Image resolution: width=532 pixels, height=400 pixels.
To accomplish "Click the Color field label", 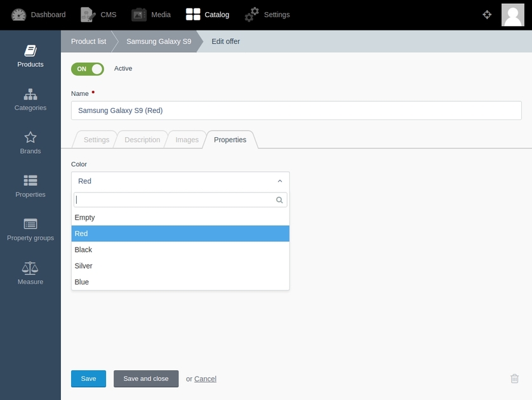I will point(79,164).
